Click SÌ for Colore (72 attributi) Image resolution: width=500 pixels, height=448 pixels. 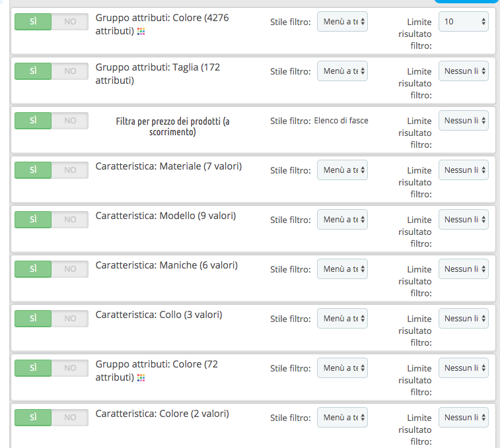33,368
